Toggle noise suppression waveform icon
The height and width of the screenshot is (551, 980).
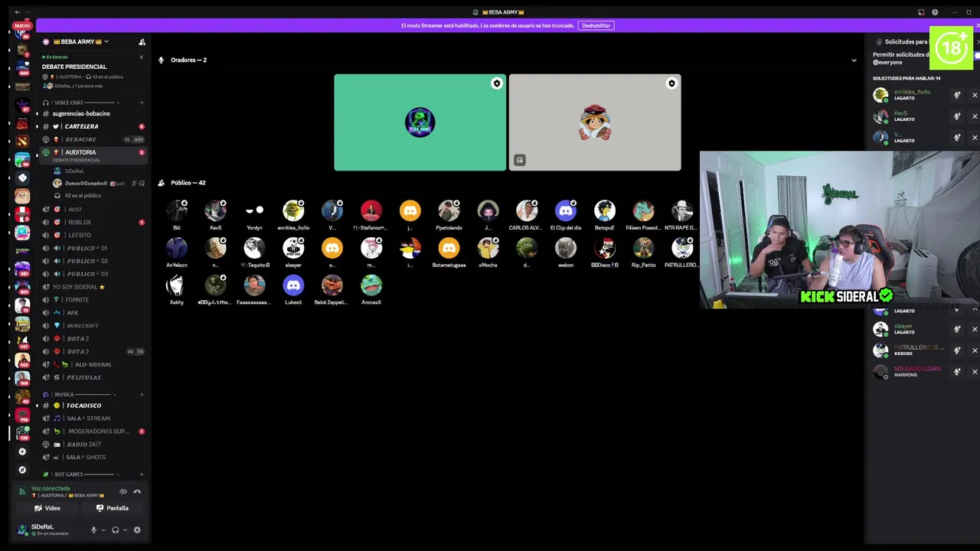(x=123, y=491)
